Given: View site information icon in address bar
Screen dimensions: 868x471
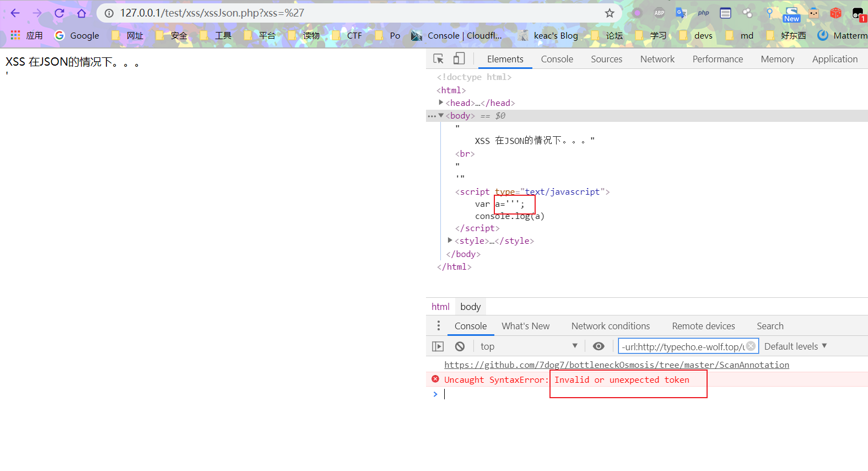Looking at the screenshot, I should [x=109, y=13].
